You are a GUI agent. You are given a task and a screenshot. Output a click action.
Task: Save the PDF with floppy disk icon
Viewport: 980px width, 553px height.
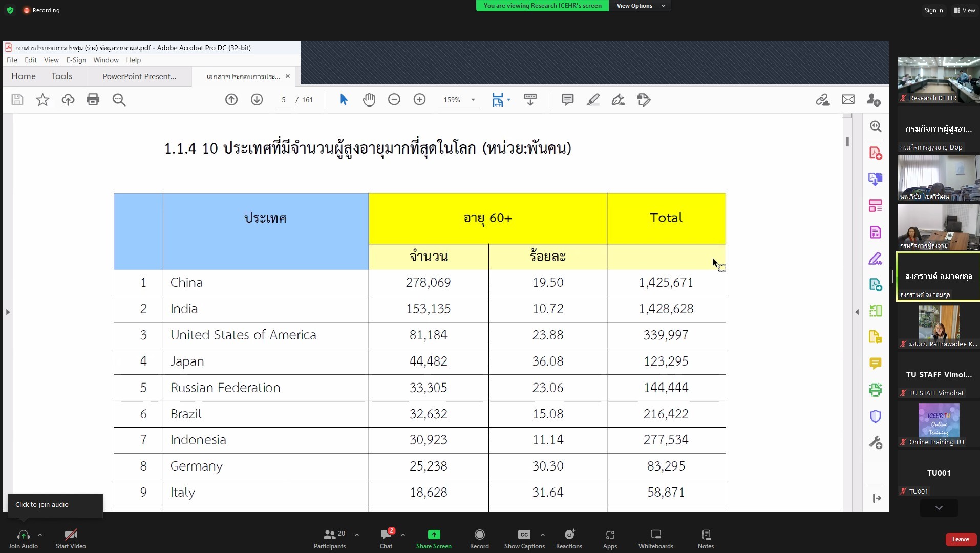click(17, 100)
